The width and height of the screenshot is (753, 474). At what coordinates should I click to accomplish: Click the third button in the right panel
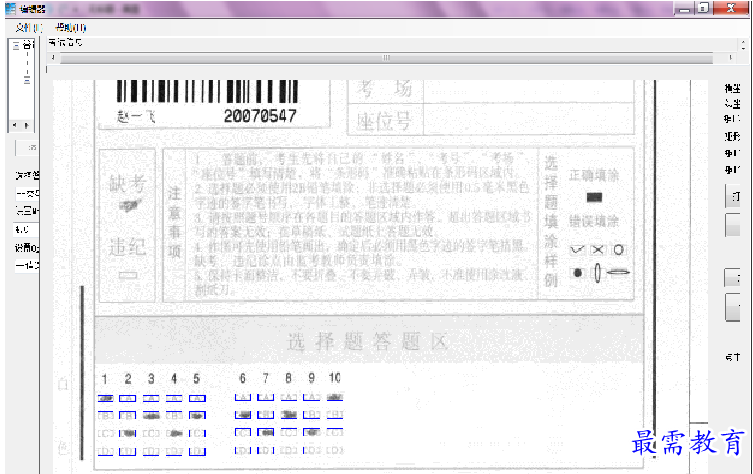coord(733,278)
